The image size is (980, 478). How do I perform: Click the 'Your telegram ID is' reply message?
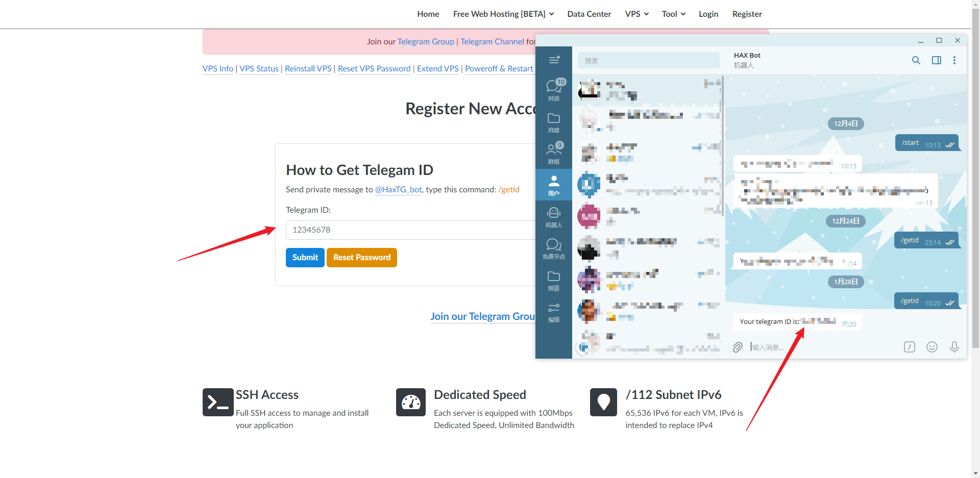coord(797,322)
